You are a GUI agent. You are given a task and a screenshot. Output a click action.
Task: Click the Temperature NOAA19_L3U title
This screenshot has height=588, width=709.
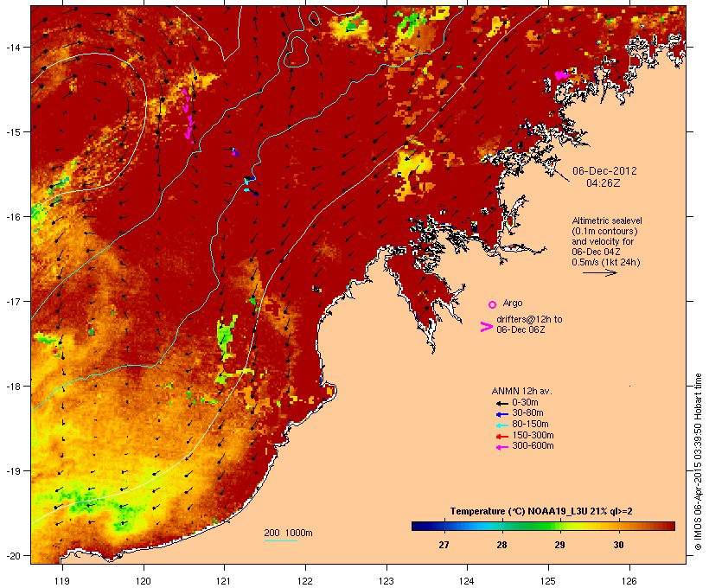[541, 512]
